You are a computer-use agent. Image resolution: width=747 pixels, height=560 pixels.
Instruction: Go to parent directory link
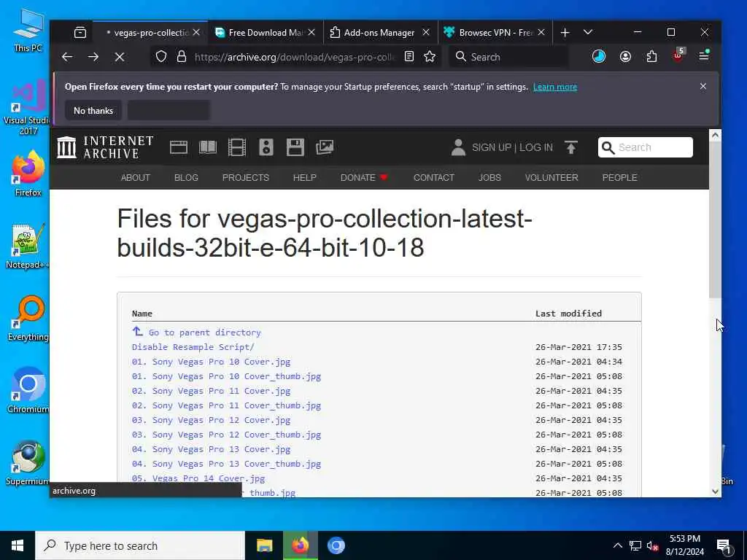pyautogui.click(x=204, y=332)
